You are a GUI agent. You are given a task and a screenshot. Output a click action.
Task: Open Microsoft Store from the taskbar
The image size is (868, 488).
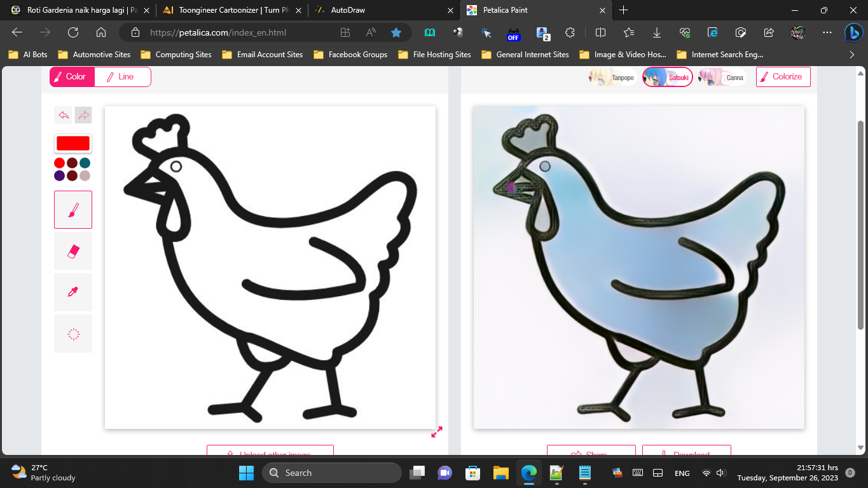(472, 473)
